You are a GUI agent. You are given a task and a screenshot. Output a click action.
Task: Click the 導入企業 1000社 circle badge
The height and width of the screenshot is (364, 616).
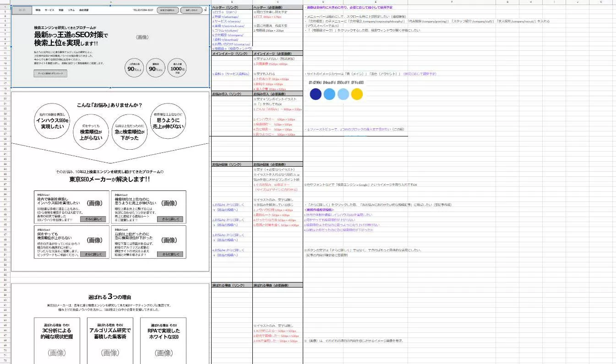(176, 69)
